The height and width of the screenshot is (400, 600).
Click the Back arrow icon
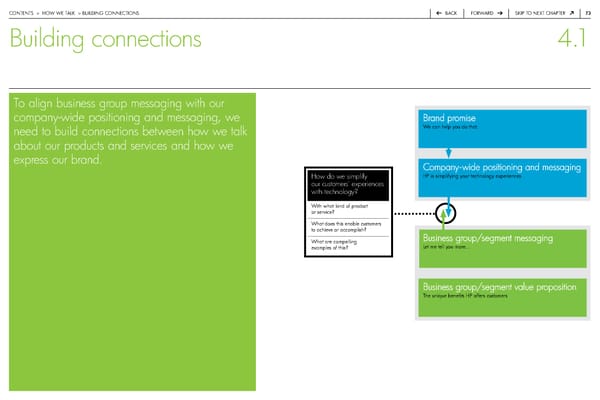click(x=441, y=12)
